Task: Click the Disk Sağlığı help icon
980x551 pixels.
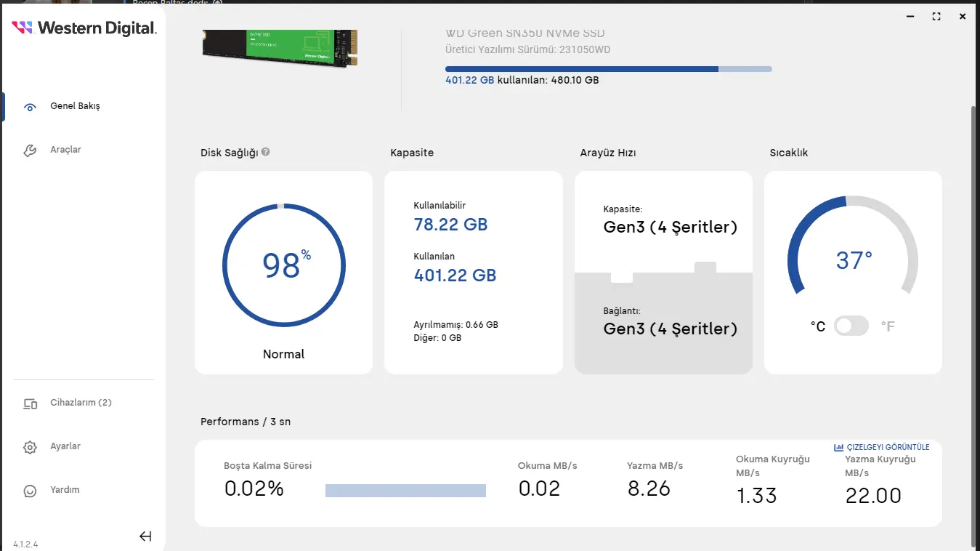Action: (266, 152)
